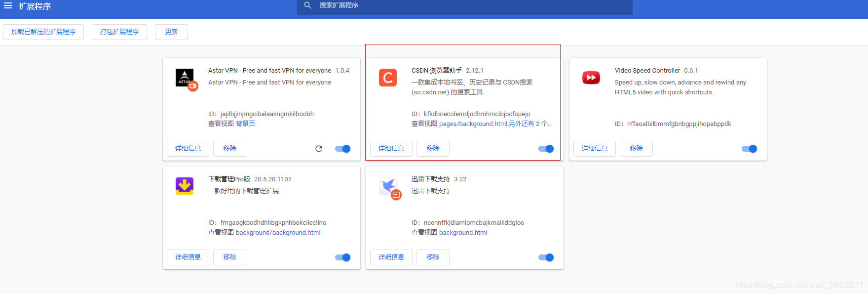Click the 更新 button
This screenshot has width=868, height=294.
[x=171, y=32]
